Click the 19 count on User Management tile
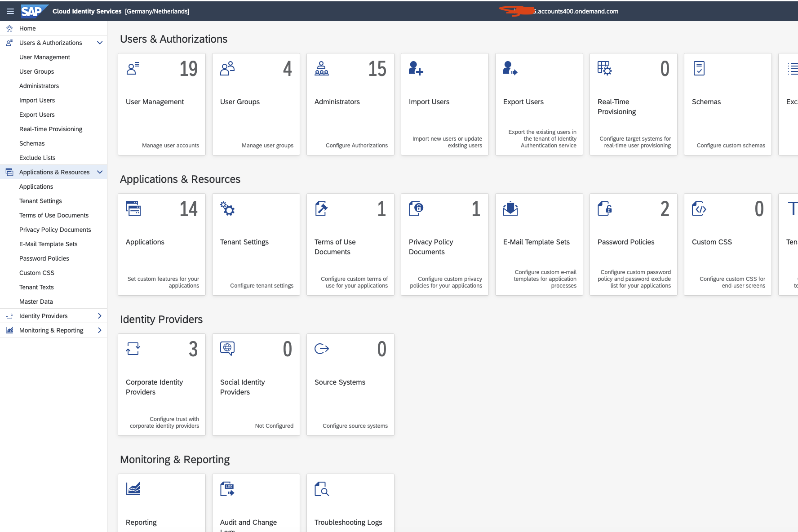The image size is (798, 532). pos(189,69)
